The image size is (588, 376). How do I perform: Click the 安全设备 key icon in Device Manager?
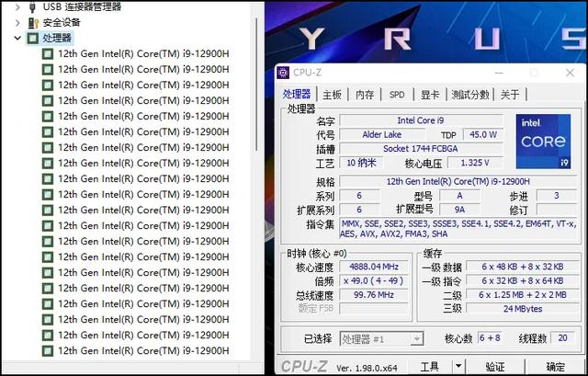33,22
